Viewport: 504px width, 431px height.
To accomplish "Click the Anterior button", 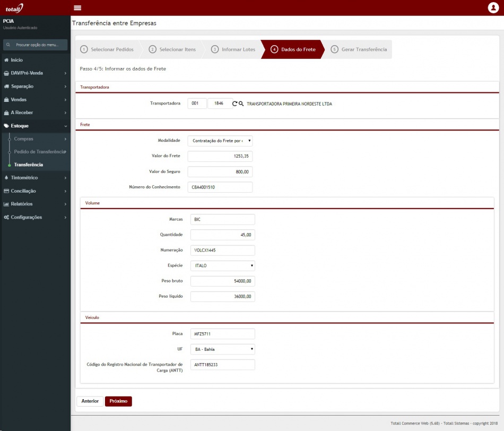I will click(x=90, y=401).
